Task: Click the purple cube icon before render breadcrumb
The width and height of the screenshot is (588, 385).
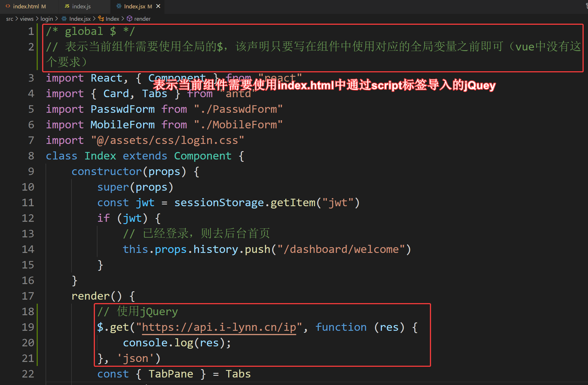Action: (129, 18)
